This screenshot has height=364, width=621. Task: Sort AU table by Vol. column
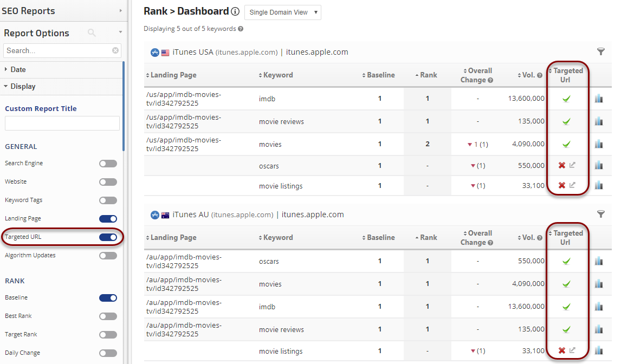[x=529, y=238]
